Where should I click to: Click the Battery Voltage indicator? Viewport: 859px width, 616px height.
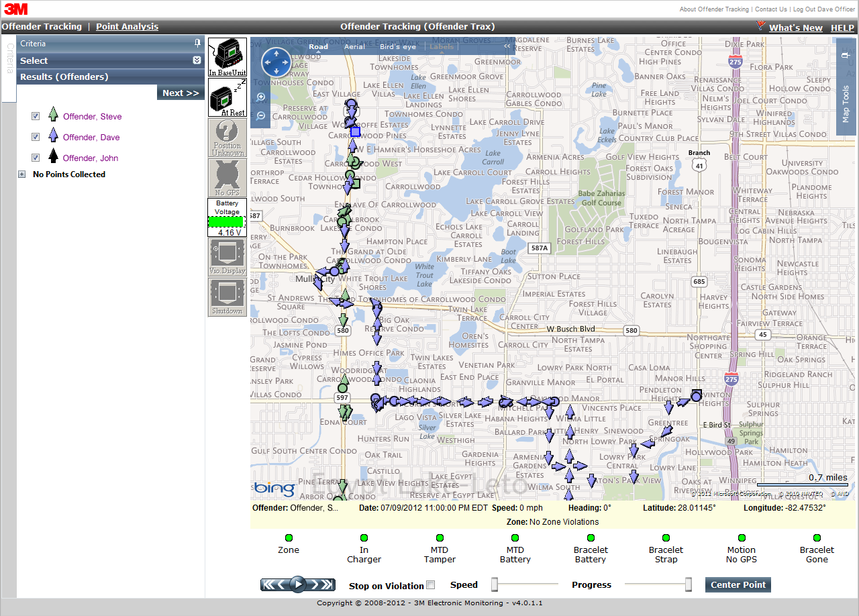228,217
